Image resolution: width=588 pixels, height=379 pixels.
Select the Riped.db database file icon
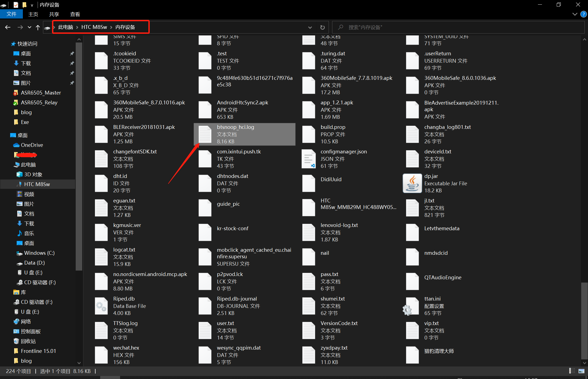coord(101,306)
